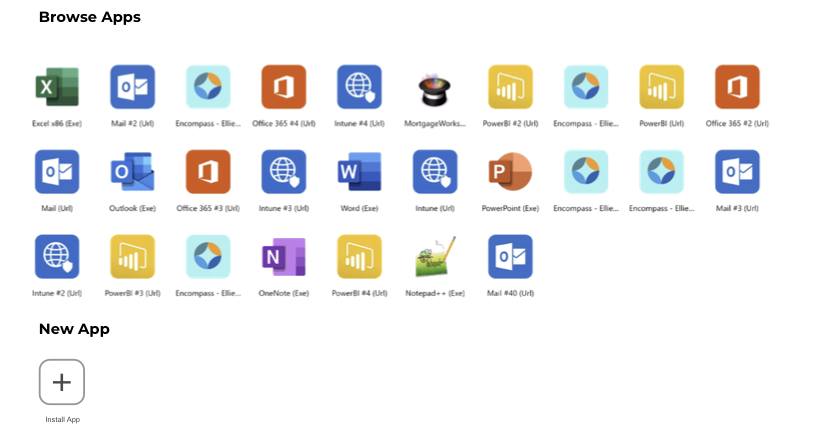
Task: Open Office 365 #3 (Url) app
Action: click(x=208, y=172)
